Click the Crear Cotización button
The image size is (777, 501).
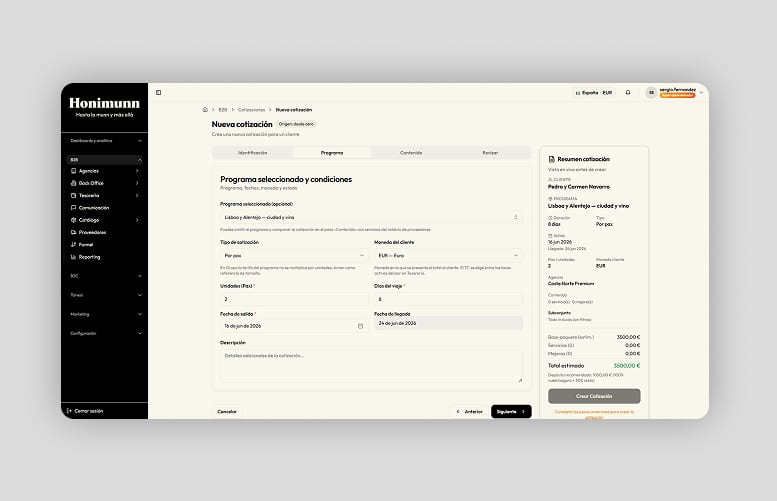(x=594, y=396)
